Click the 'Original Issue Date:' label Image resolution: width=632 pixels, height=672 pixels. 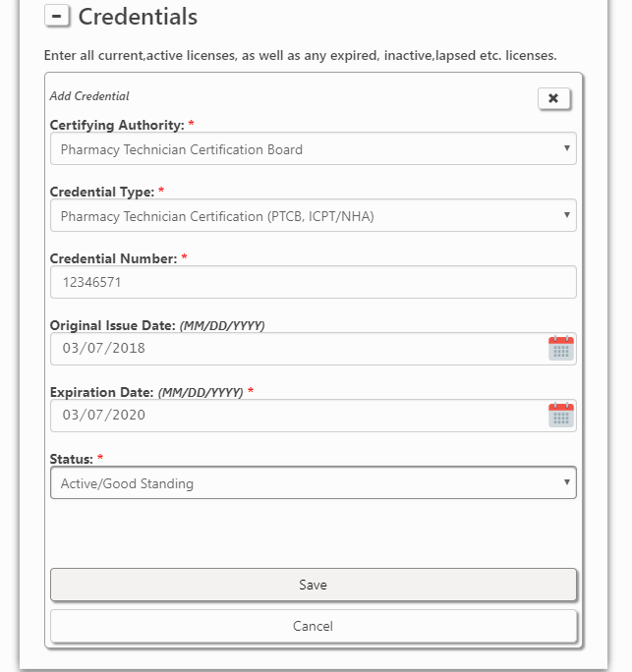[x=113, y=325]
